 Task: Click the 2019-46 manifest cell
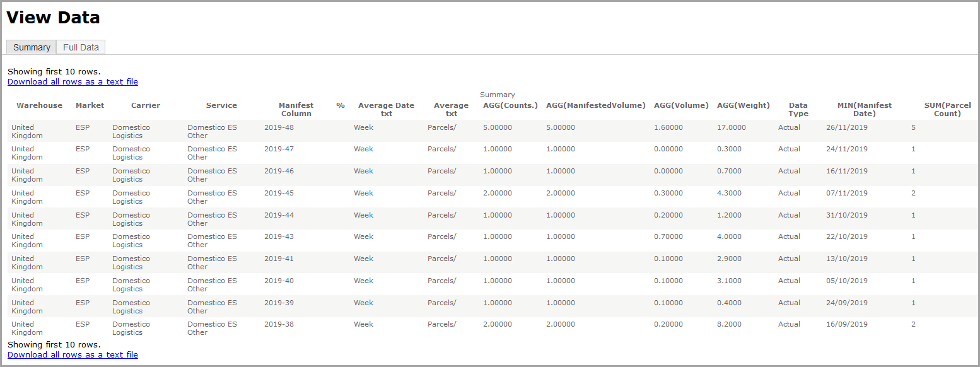(279, 171)
